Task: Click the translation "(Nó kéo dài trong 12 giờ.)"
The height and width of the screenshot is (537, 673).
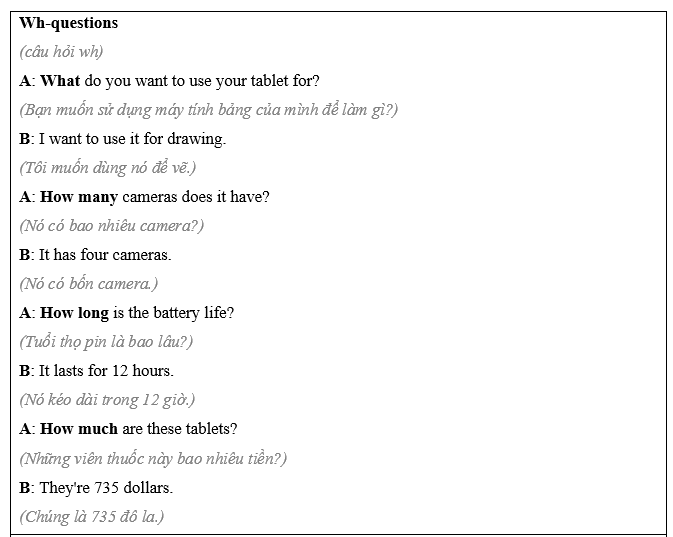Action: [x=107, y=399]
